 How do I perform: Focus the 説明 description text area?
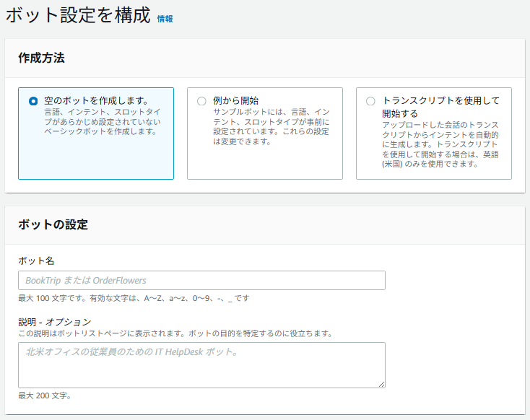(x=201, y=364)
